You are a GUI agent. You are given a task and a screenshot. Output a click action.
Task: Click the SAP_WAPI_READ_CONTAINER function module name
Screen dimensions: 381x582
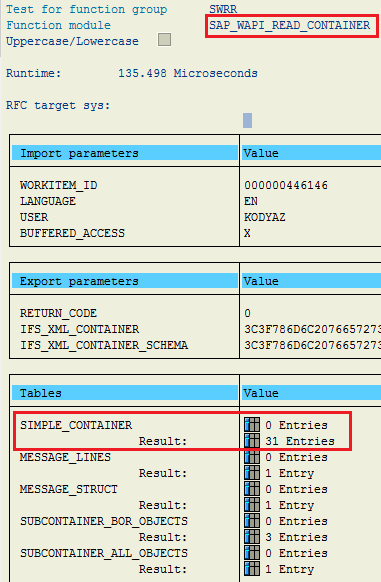click(290, 25)
